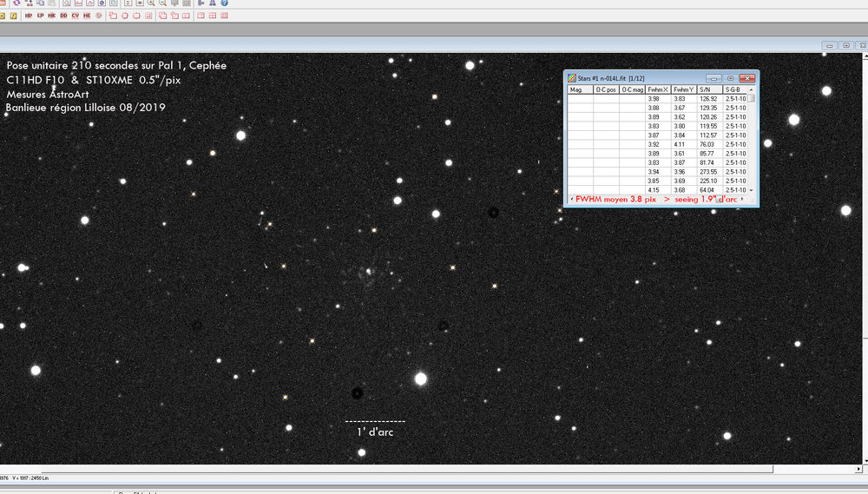Click Stars window left scroll arrow

(x=571, y=199)
